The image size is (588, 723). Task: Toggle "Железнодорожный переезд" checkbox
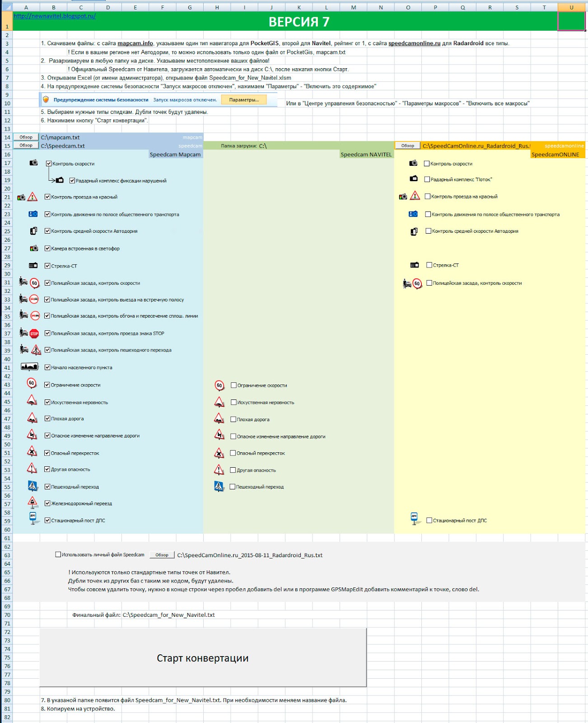coord(47,503)
